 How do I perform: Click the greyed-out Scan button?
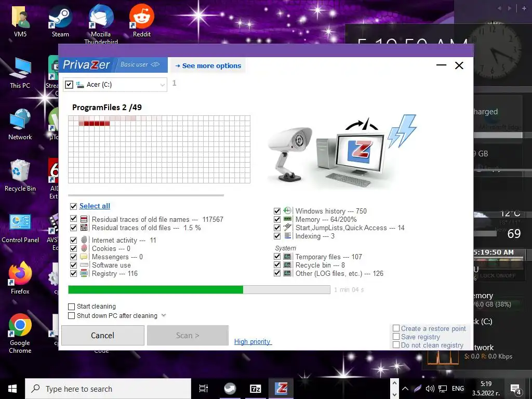coord(188,336)
